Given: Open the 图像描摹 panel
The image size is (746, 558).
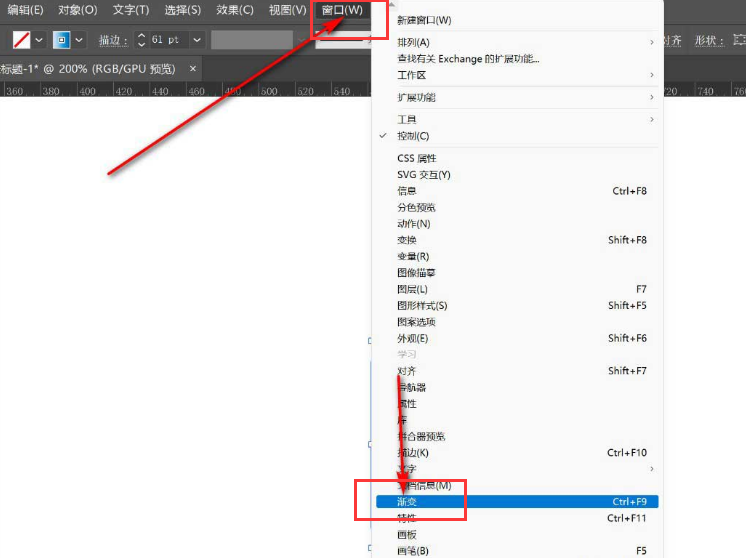Looking at the screenshot, I should point(517,273).
